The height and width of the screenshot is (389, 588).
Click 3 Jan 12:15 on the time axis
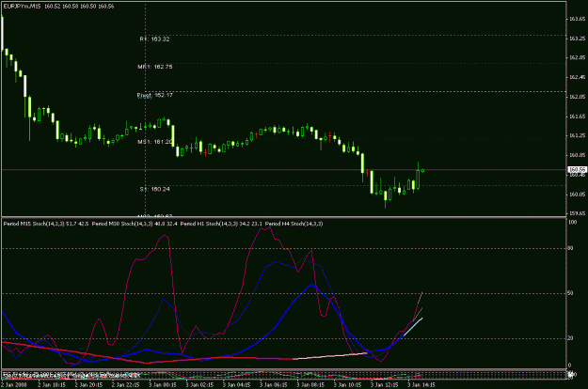[x=385, y=385]
